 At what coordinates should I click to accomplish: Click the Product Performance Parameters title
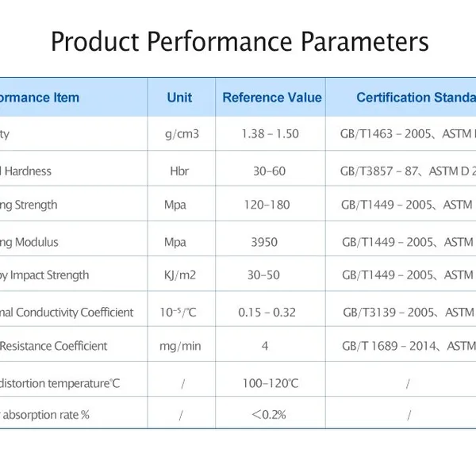pos(240,41)
